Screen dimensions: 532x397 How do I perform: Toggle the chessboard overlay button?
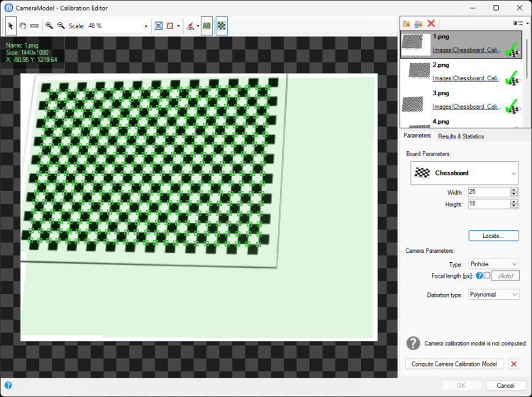221,26
